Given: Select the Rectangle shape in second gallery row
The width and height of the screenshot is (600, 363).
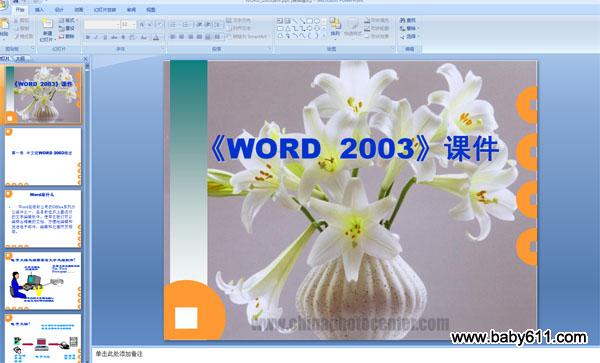Looking at the screenshot, I should pyautogui.click(x=280, y=29).
